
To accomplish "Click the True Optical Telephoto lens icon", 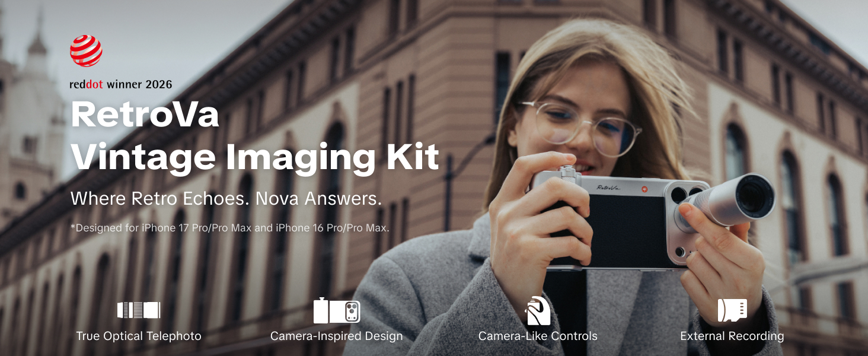I will [x=139, y=310].
